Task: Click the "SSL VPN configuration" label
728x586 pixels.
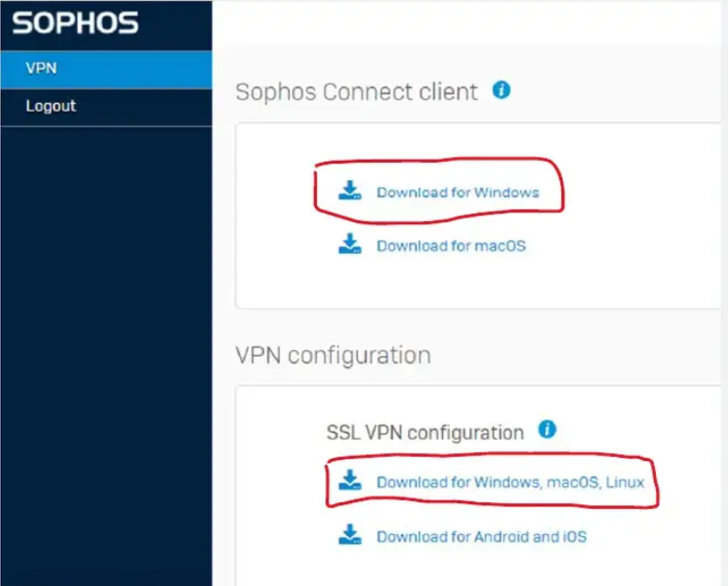Action: [x=425, y=432]
